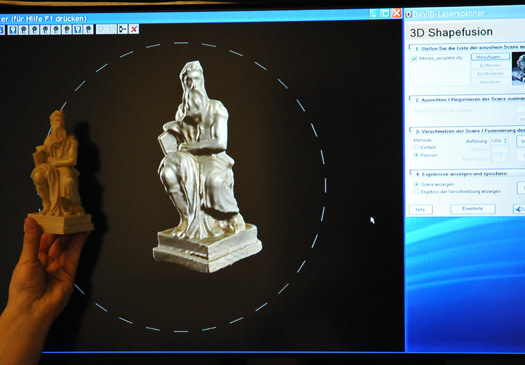The image size is (525, 365).
Task: Click the black key-shaped icon beside the red X
Action: tap(123, 29)
